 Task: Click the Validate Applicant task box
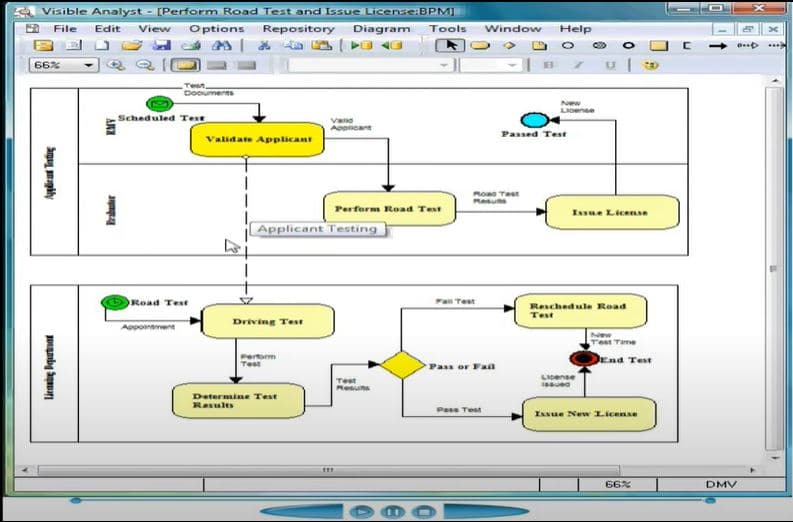(258, 139)
